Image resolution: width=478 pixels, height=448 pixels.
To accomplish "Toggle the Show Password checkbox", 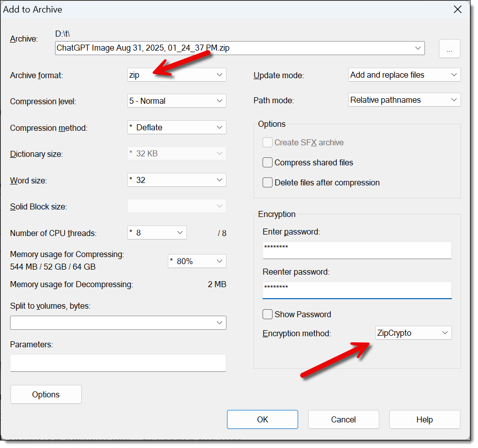I will point(268,315).
